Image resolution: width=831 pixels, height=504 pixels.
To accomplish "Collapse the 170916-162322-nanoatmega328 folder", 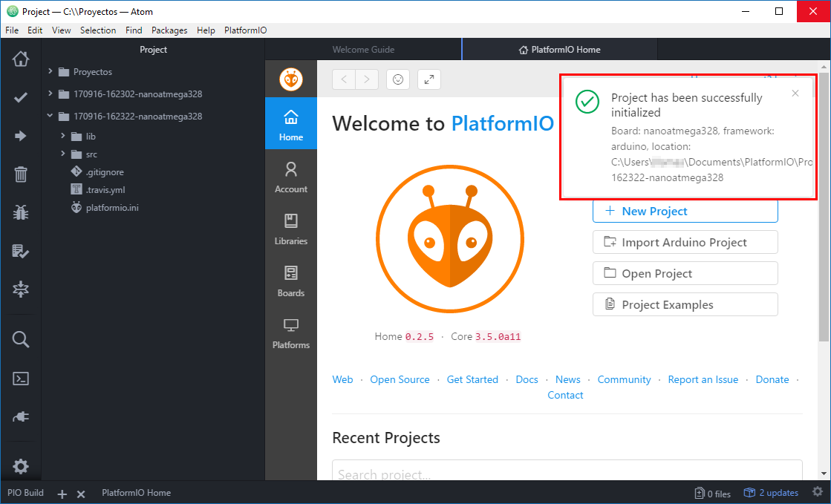I will click(x=50, y=116).
